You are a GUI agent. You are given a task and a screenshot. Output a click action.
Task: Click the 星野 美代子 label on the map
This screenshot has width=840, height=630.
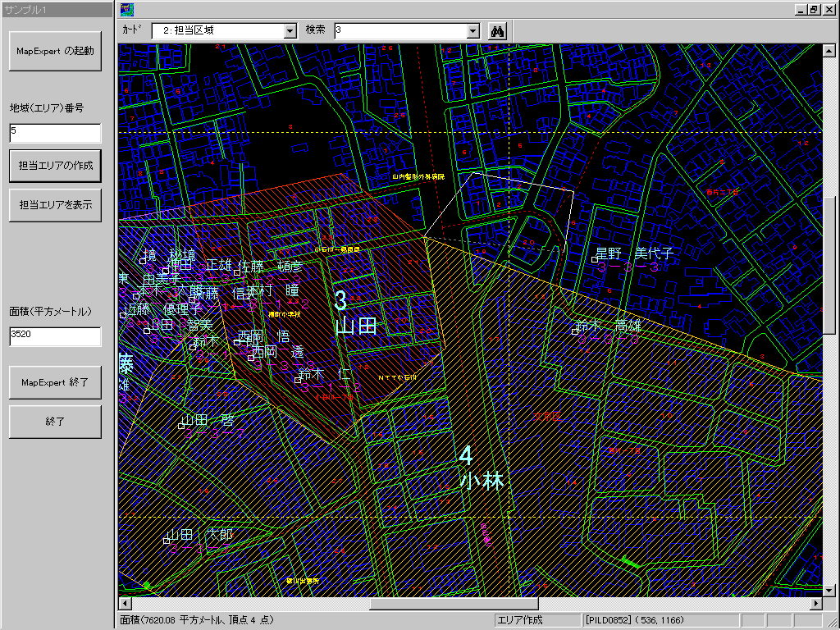(x=634, y=253)
